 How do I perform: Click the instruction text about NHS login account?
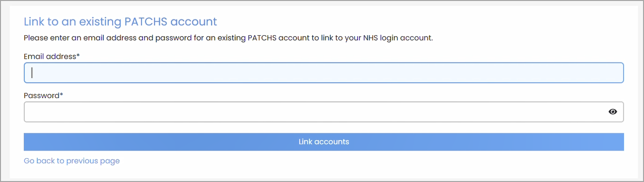pyautogui.click(x=228, y=38)
